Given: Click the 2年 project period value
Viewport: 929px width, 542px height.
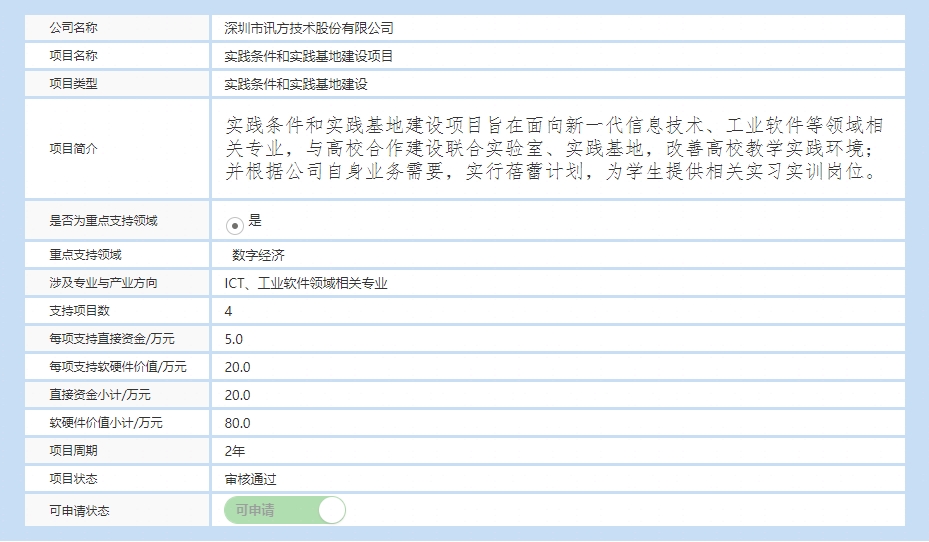Looking at the screenshot, I should 235,451.
